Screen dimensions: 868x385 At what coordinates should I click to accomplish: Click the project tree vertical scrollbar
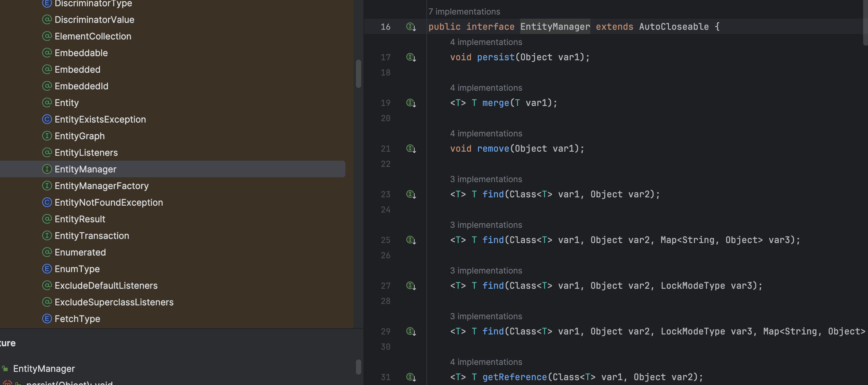(x=359, y=74)
